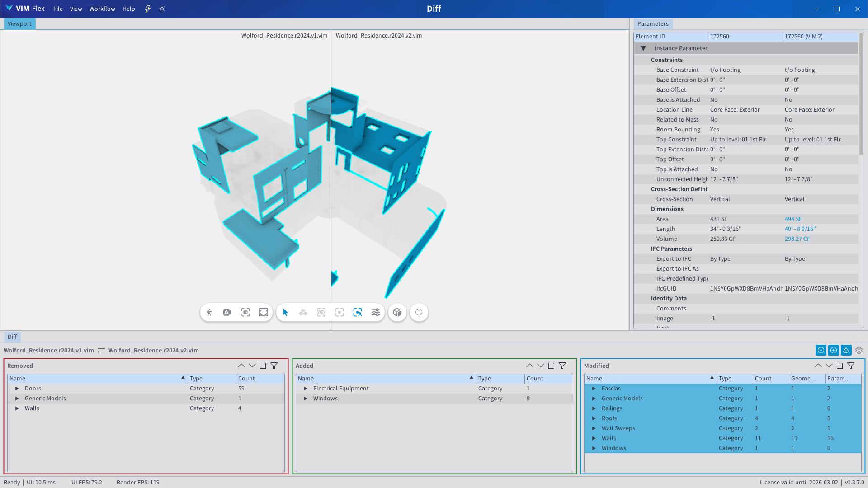Open Diff panel gear settings
Image resolution: width=868 pixels, height=488 pixels.
[859, 350]
